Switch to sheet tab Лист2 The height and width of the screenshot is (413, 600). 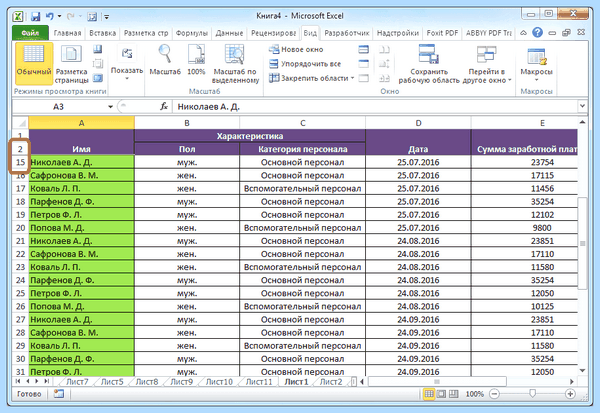pos(331,382)
